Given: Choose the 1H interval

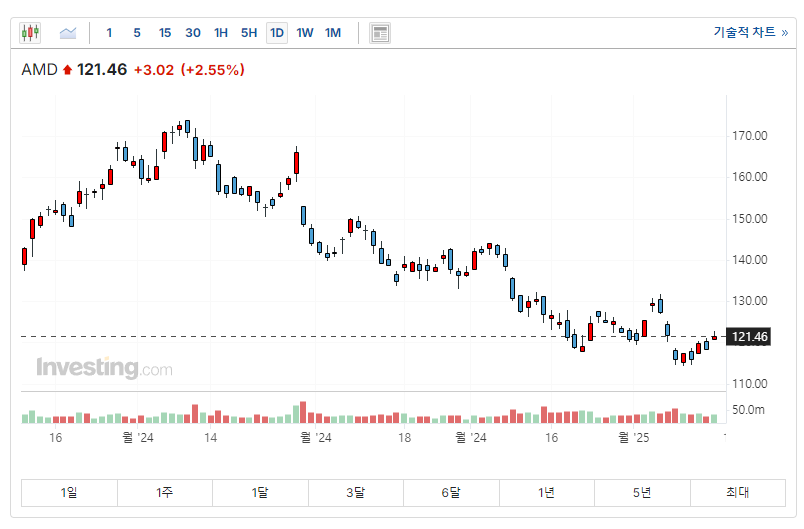Looking at the screenshot, I should [x=221, y=33].
